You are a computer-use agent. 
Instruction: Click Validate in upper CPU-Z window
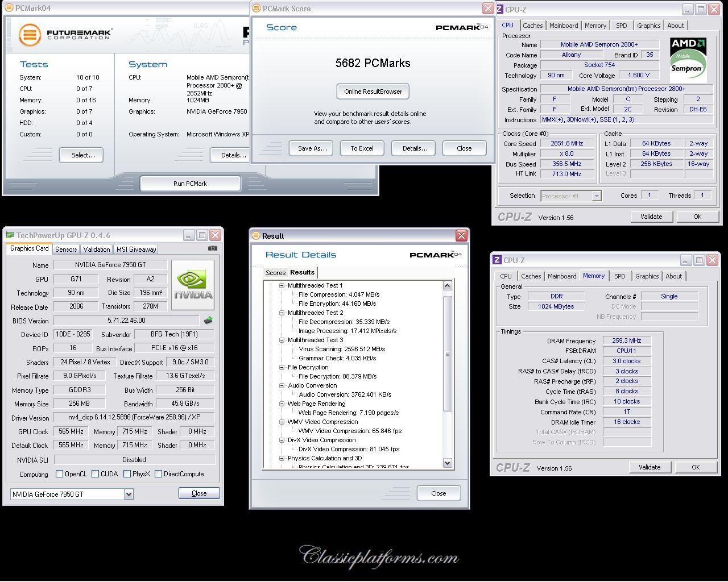[x=651, y=217]
